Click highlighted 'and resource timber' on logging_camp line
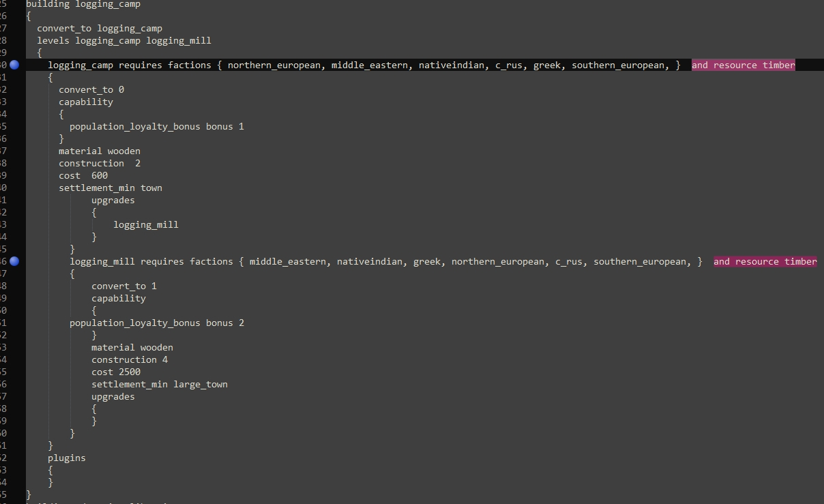The height and width of the screenshot is (504, 824). click(x=744, y=65)
